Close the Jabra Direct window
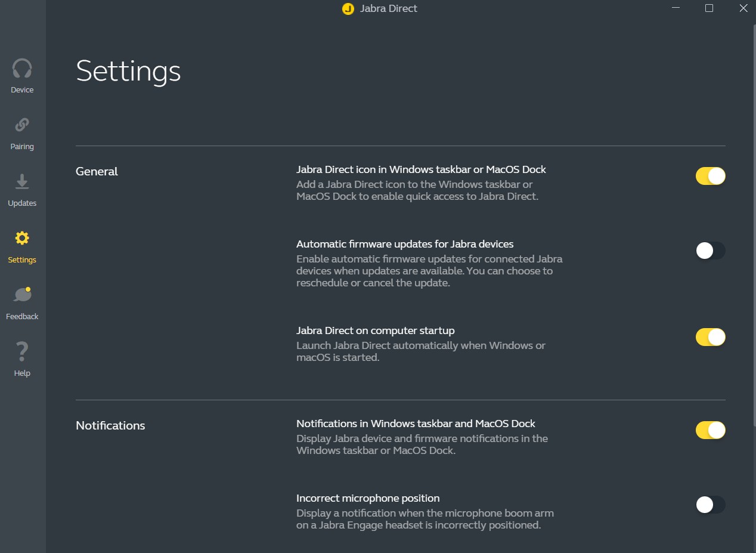 pos(743,8)
